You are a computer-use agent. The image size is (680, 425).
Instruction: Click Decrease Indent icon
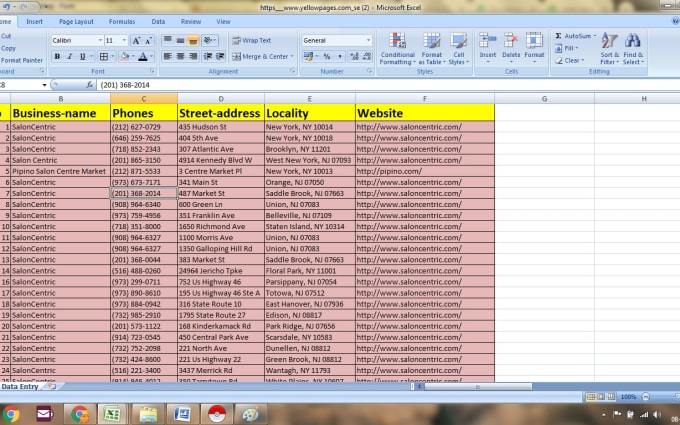click(208, 56)
